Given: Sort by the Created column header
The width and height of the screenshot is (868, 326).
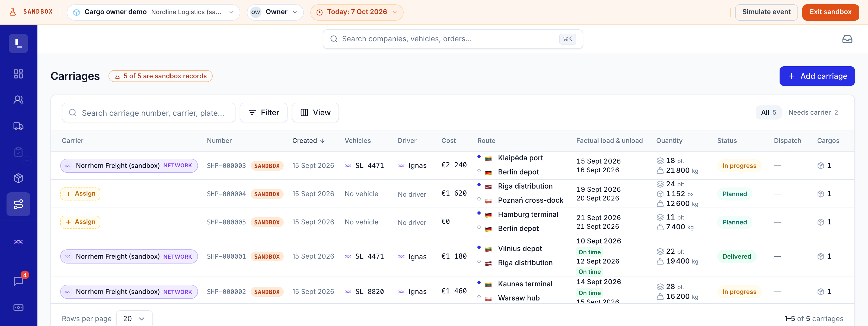Looking at the screenshot, I should point(308,141).
